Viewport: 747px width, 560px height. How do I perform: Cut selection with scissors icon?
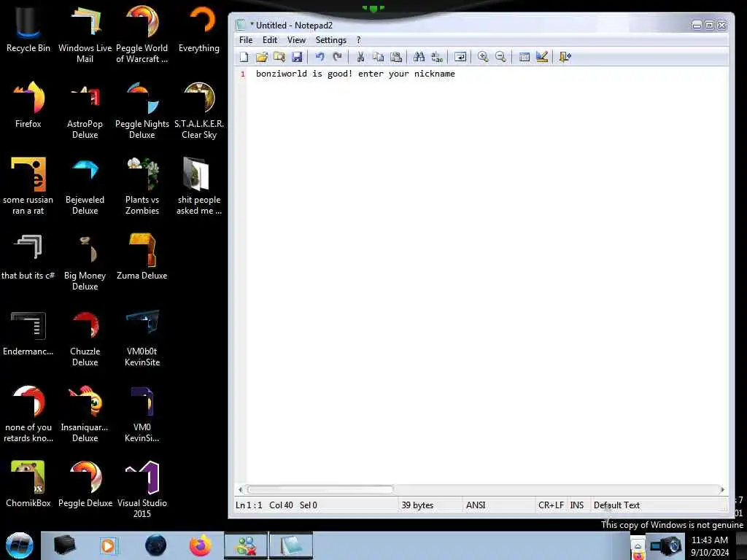[x=360, y=57]
